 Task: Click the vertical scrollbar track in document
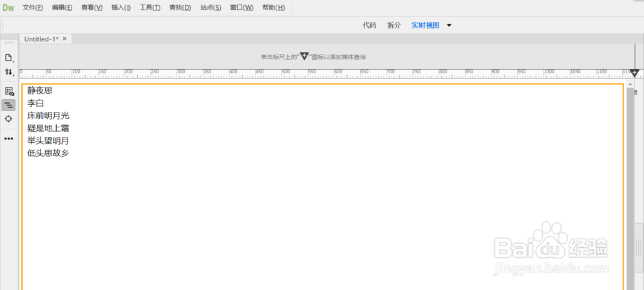[632, 188]
